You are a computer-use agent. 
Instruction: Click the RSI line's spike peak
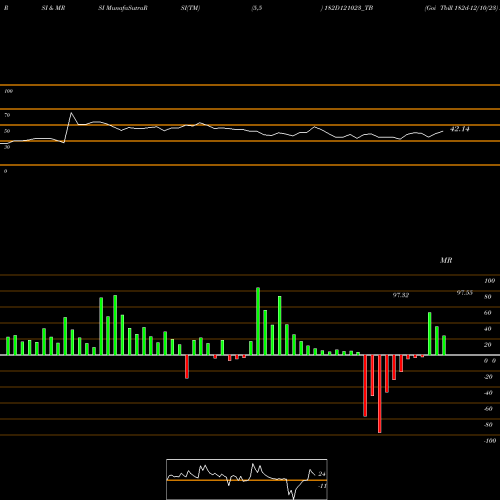(x=71, y=113)
